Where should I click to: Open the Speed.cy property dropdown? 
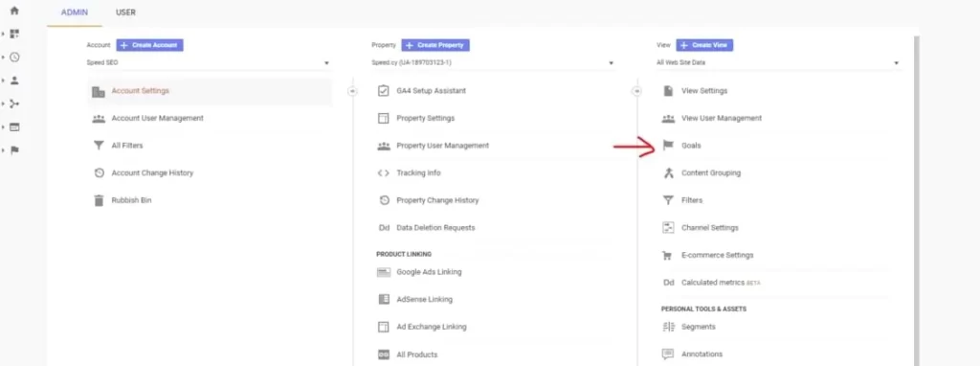point(493,63)
